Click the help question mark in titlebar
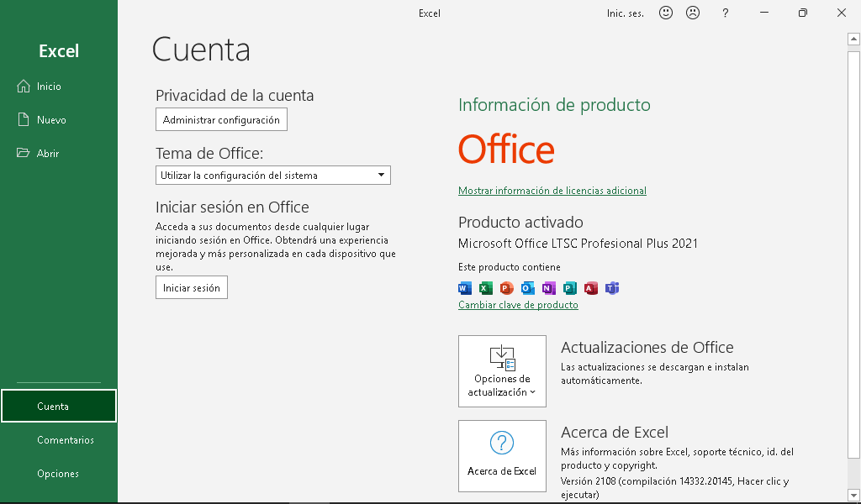This screenshot has height=504, width=861. click(725, 13)
